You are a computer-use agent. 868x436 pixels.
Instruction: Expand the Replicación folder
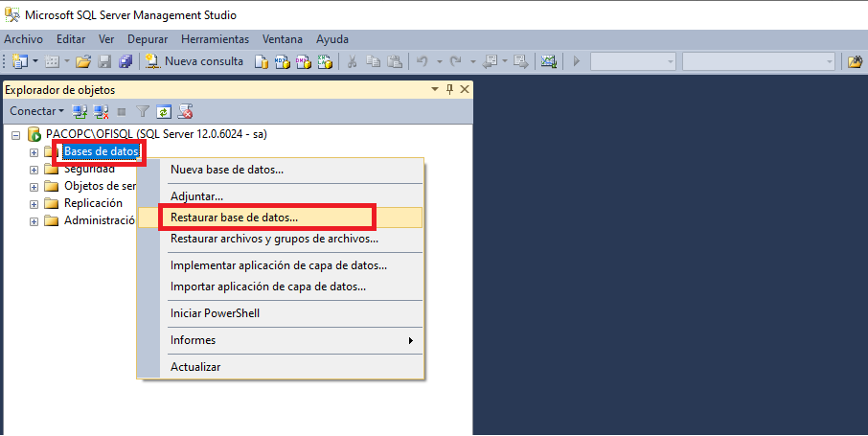[34, 204]
